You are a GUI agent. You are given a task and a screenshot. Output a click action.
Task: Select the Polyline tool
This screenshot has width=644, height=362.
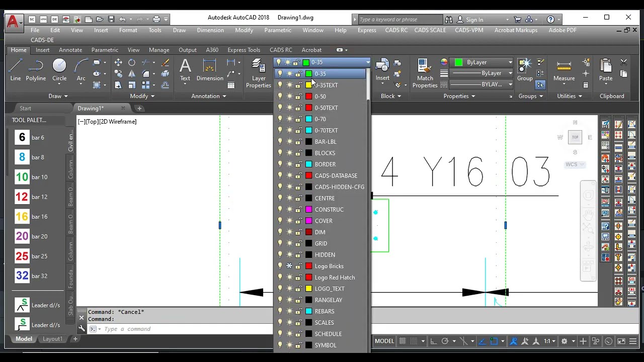point(36,70)
